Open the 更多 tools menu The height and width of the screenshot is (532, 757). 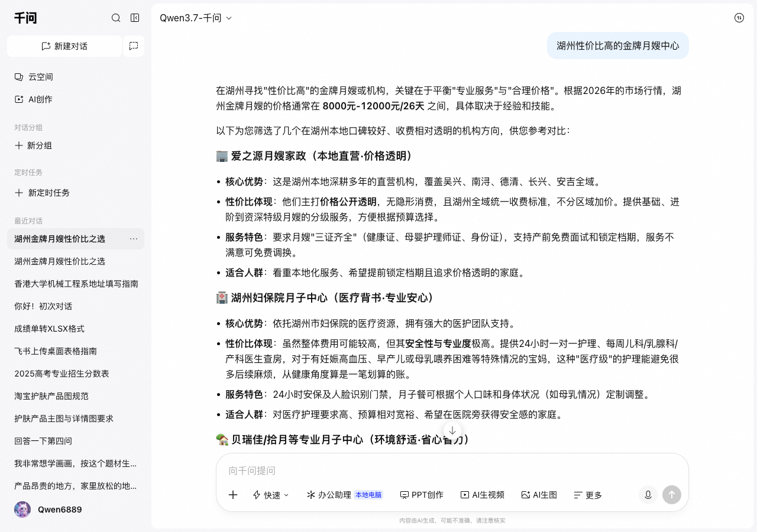coord(588,495)
